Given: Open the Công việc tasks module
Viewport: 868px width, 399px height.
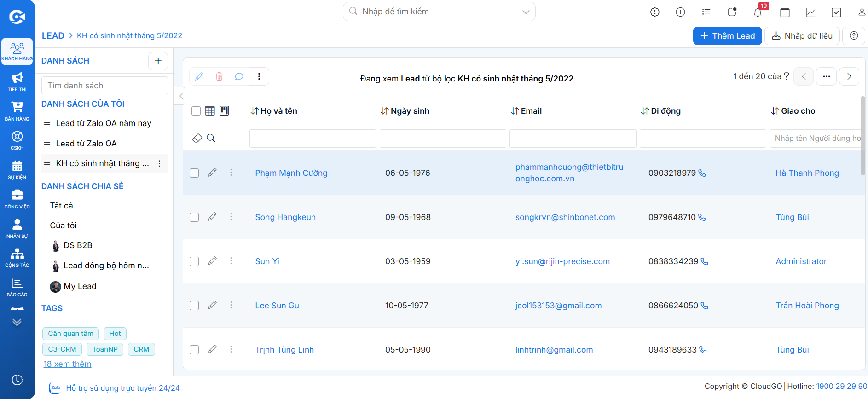Looking at the screenshot, I should (x=17, y=199).
